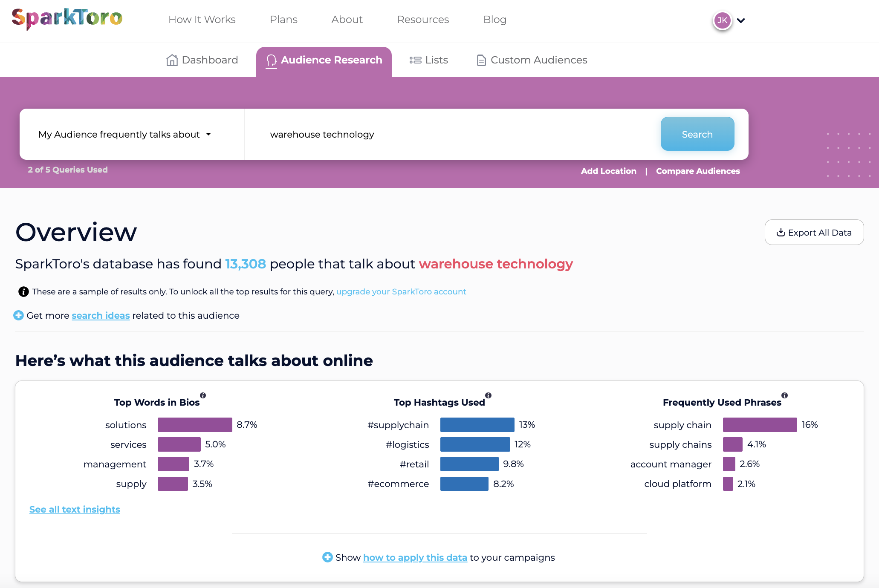Click the Overview heading
The width and height of the screenshot is (879, 588).
click(x=76, y=232)
